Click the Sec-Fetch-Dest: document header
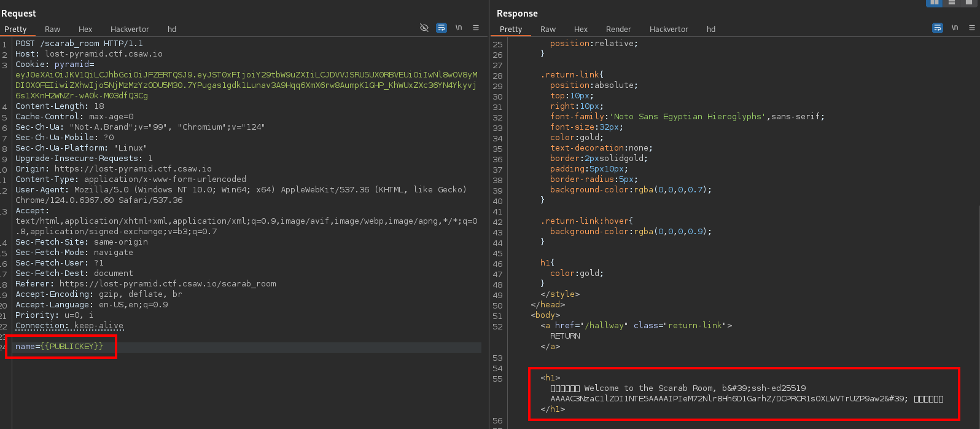Viewport: 980px width, 429px height. tap(74, 274)
